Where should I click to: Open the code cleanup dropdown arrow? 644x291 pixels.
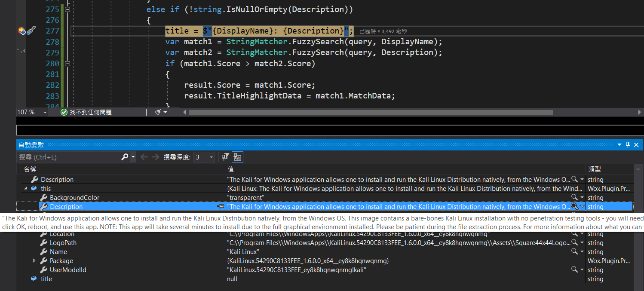[166, 112]
